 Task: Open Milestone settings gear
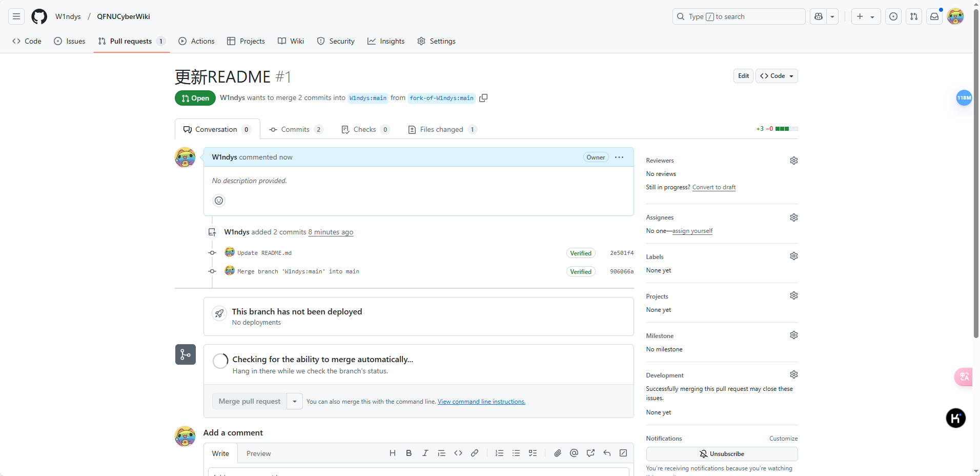794,335
